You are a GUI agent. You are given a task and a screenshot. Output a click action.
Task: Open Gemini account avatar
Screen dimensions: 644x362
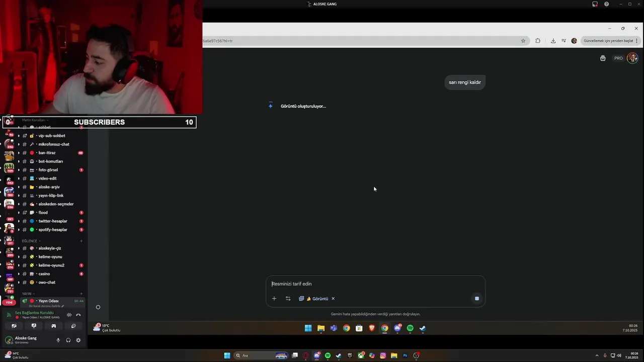point(632,58)
